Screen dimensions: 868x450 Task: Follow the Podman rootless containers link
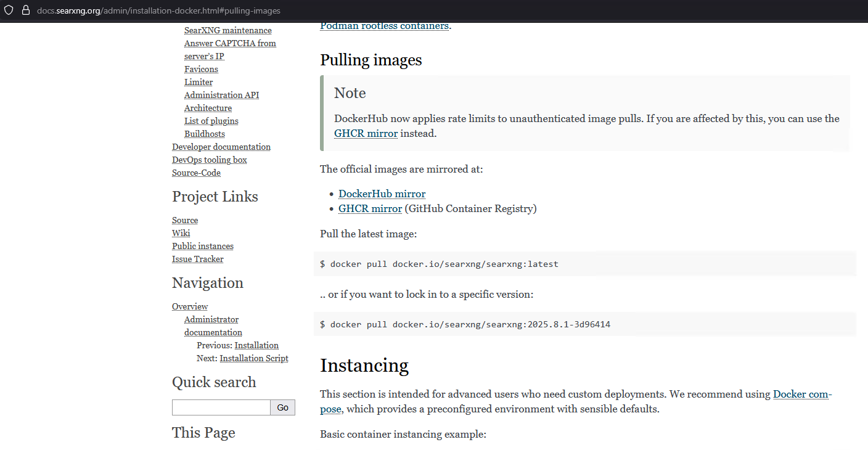click(x=384, y=25)
